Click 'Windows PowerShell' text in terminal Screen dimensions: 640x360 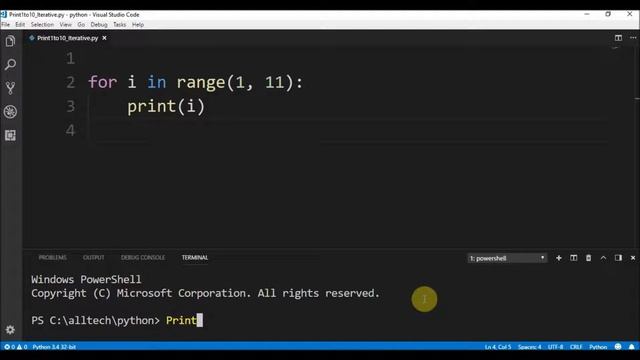[86, 280]
